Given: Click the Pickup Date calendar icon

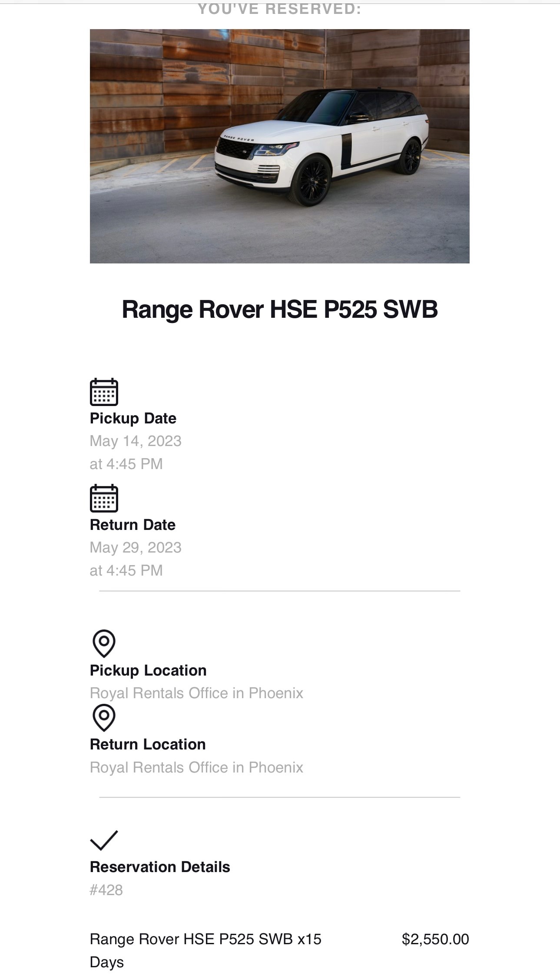Looking at the screenshot, I should [x=104, y=392].
